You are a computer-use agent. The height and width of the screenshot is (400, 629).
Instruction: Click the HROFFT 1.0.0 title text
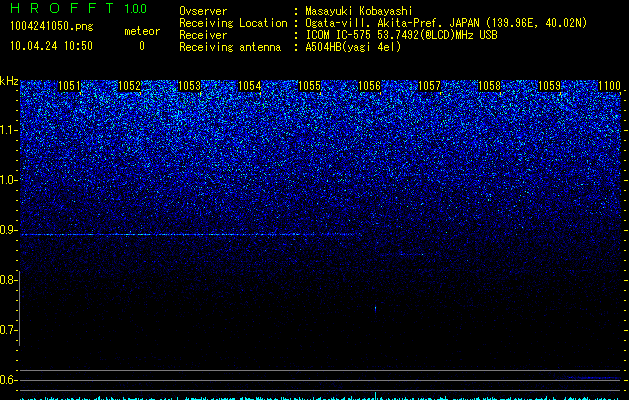[78, 8]
